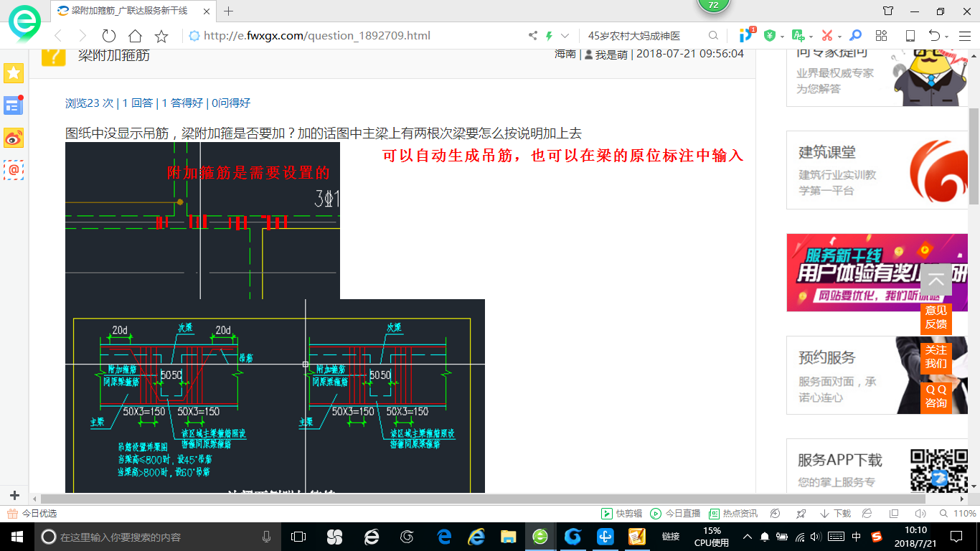The image size is (980, 551).
Task: Expand the scissors tool dropdown arrow
Action: (839, 36)
